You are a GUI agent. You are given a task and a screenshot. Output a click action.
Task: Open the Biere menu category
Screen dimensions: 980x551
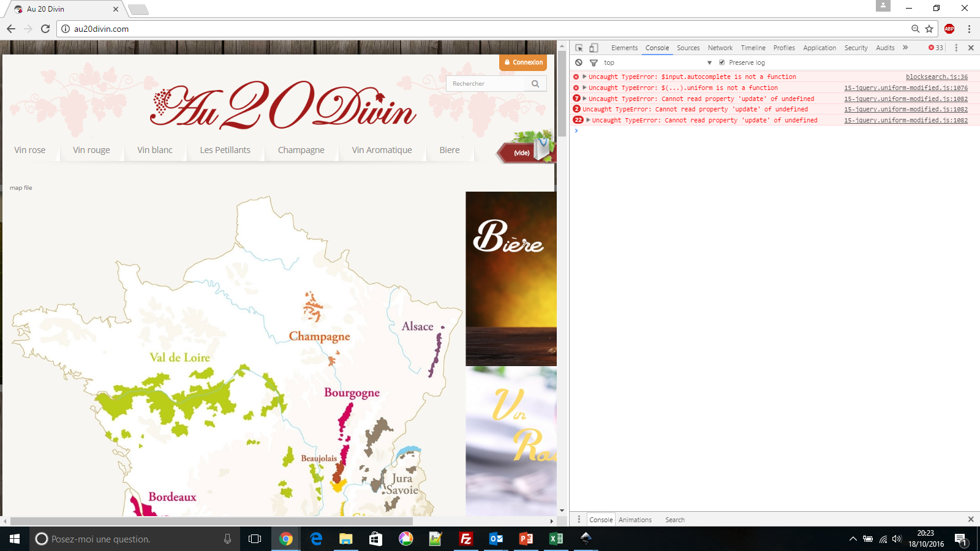pyautogui.click(x=450, y=150)
